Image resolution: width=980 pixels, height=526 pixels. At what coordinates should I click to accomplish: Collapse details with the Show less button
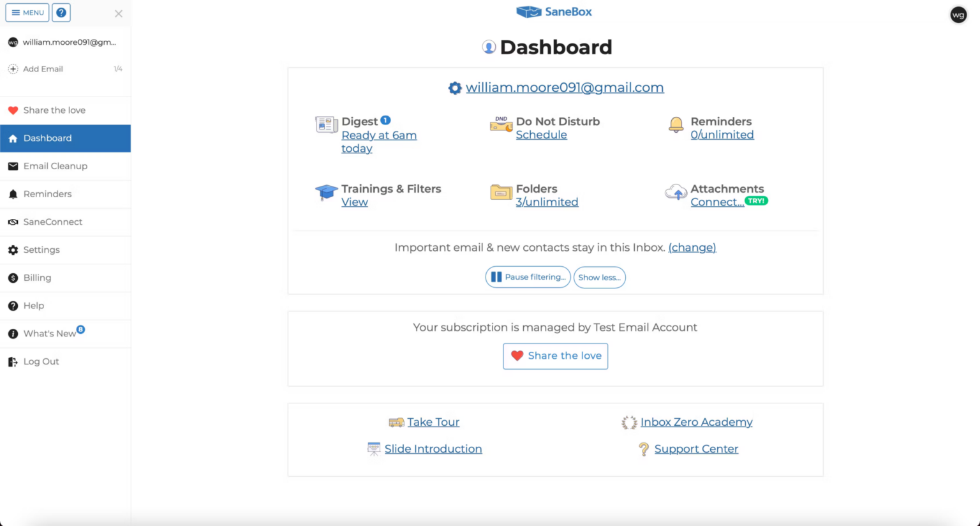coord(599,277)
